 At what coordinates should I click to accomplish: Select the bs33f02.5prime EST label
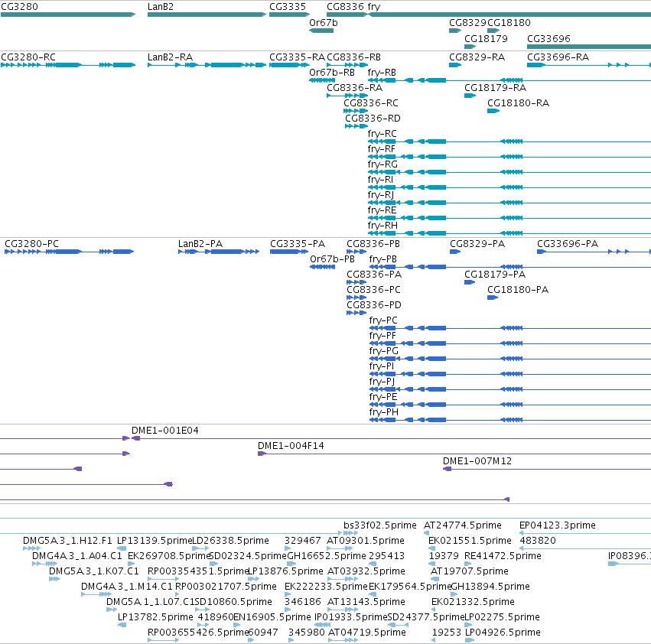380,525
